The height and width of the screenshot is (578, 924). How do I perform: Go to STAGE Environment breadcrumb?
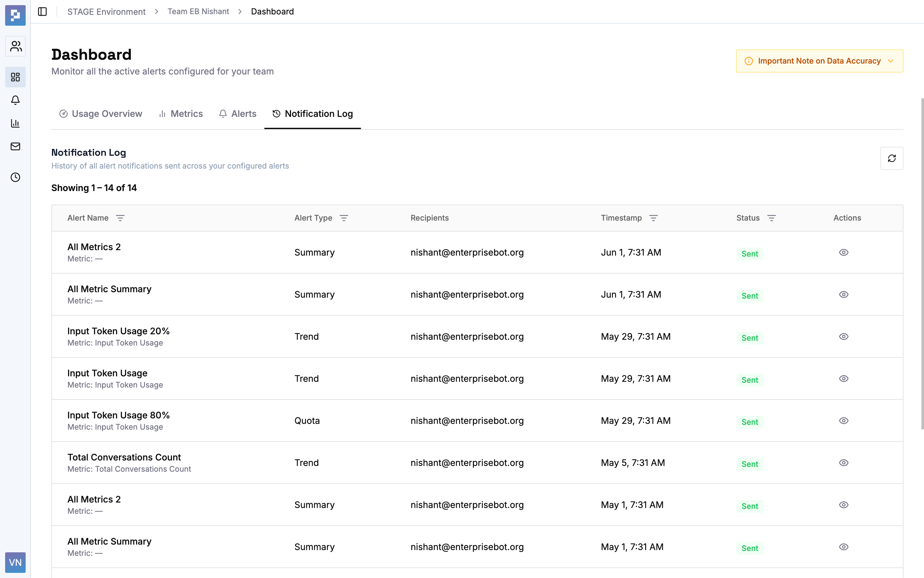click(106, 12)
